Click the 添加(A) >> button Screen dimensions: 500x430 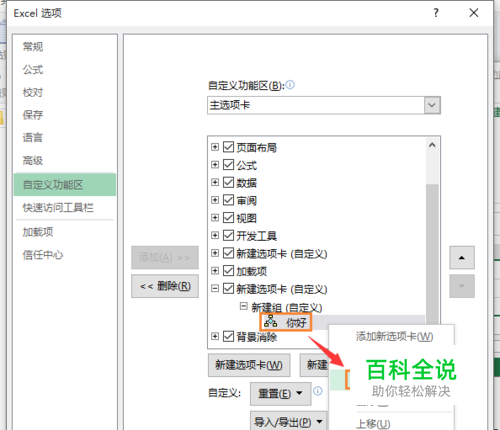165,258
